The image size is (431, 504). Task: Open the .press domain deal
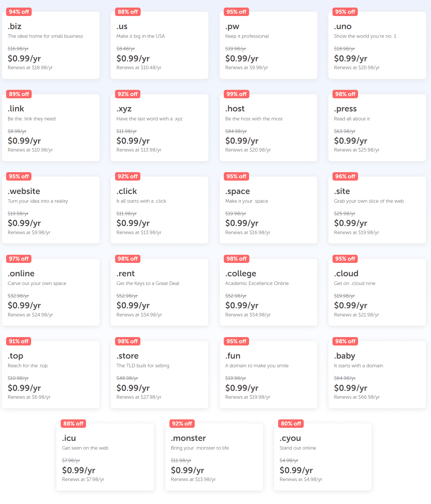pyautogui.click(x=377, y=127)
